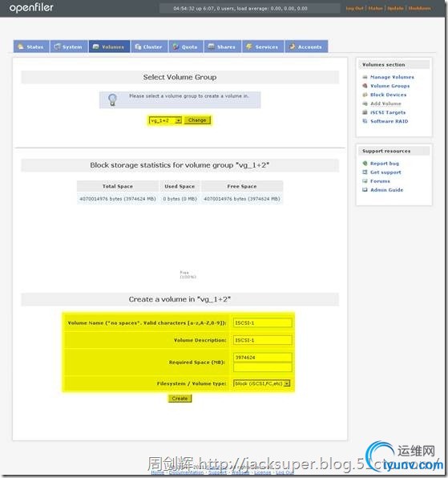448x478 pixels.
Task: Click the Free Space value cell
Action: click(242, 199)
